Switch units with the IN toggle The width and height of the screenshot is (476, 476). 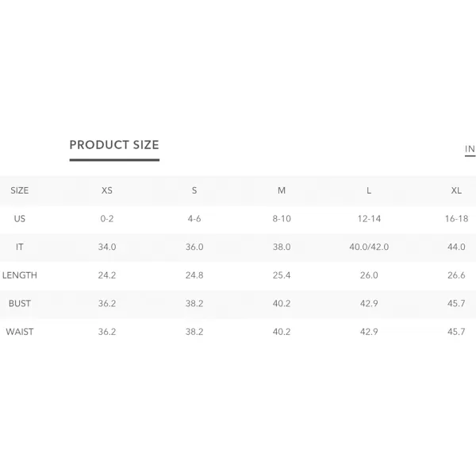click(x=470, y=149)
